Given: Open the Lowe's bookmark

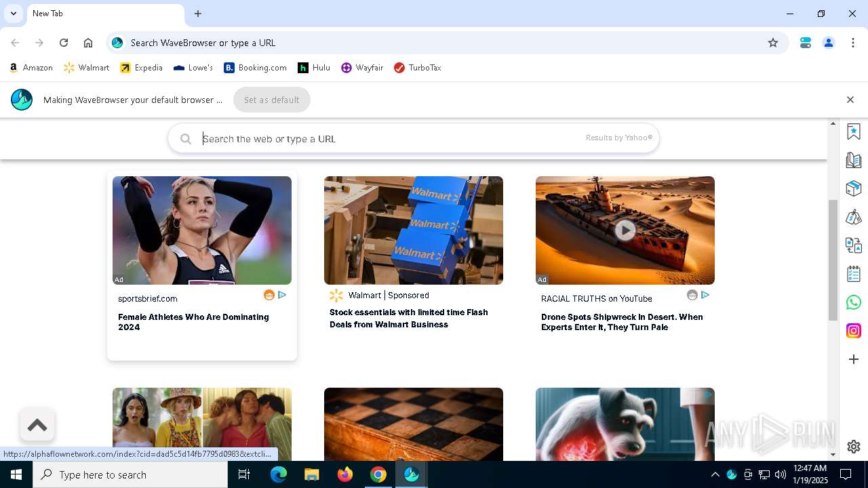Looking at the screenshot, I should pyautogui.click(x=193, y=68).
